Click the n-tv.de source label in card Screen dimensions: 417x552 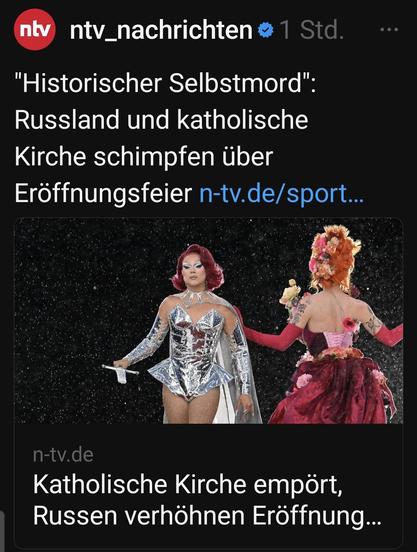pyautogui.click(x=63, y=455)
